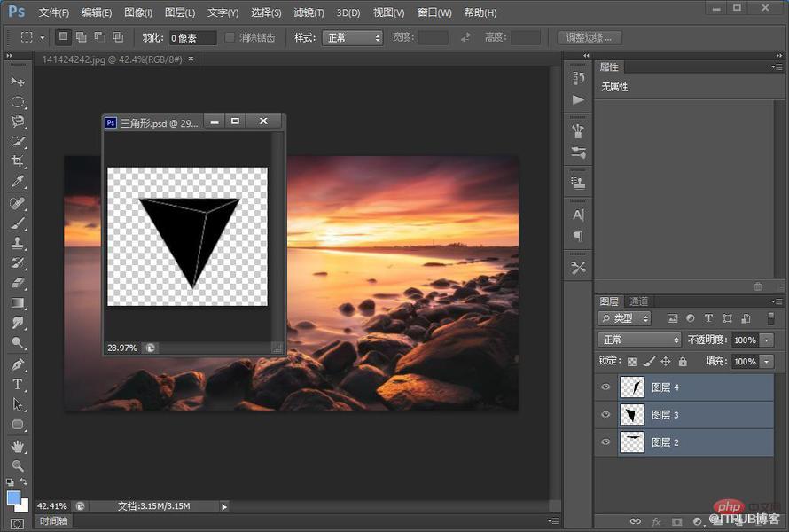The image size is (789, 532).
Task: Select the 图层 3 layer thumbnail
Action: tap(632, 415)
